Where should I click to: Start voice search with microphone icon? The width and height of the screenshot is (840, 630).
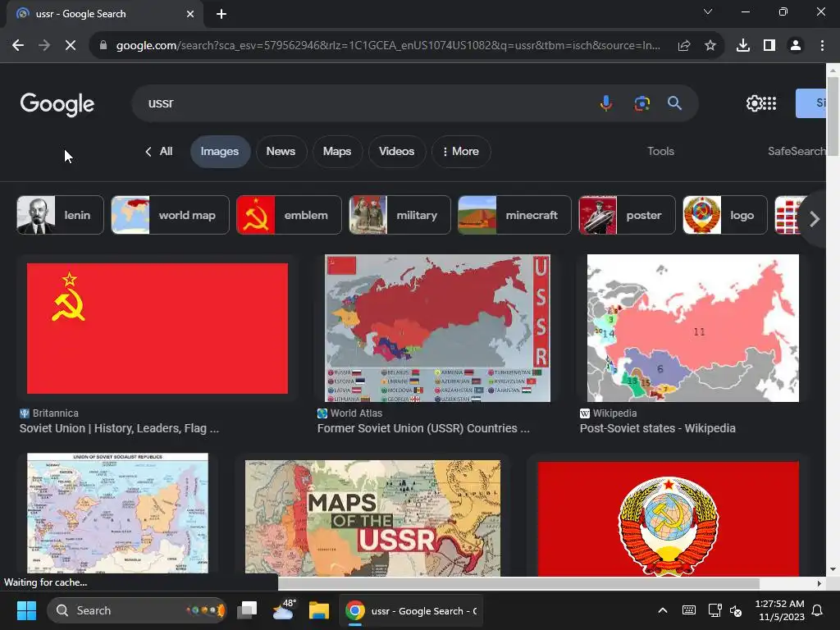(x=606, y=103)
